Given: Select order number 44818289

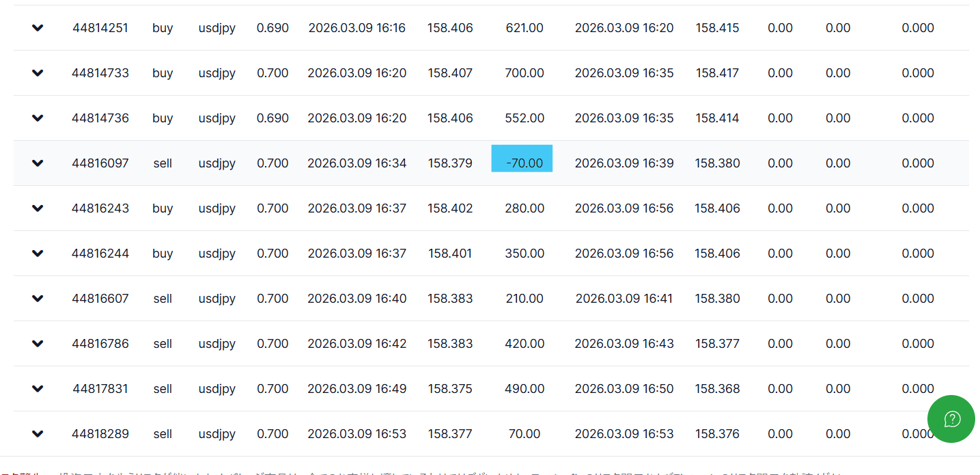Looking at the screenshot, I should [100, 434].
